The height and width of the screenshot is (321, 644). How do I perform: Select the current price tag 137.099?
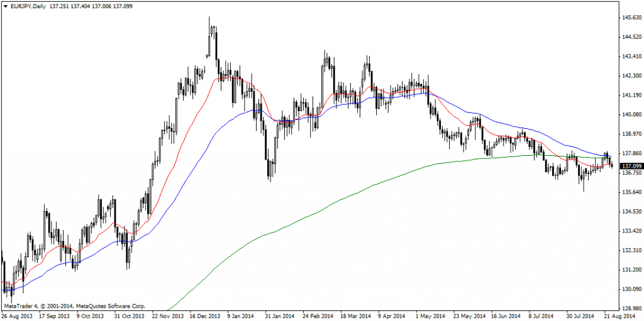coord(631,166)
